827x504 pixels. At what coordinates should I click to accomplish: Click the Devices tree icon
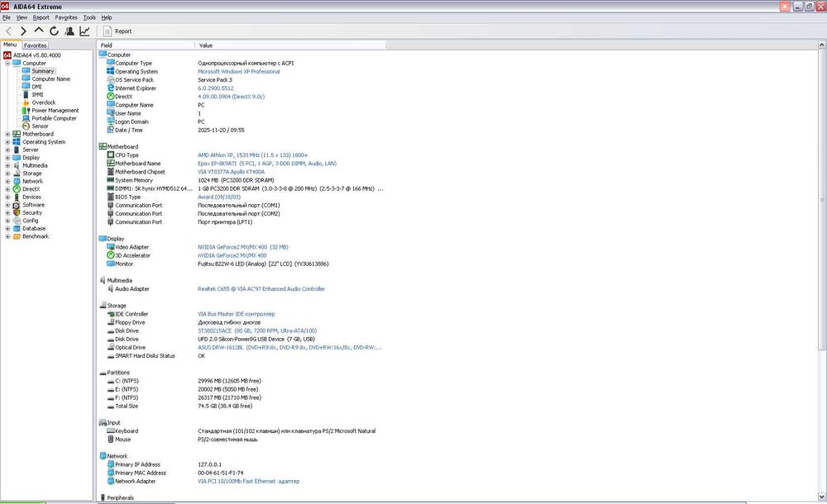tap(17, 197)
